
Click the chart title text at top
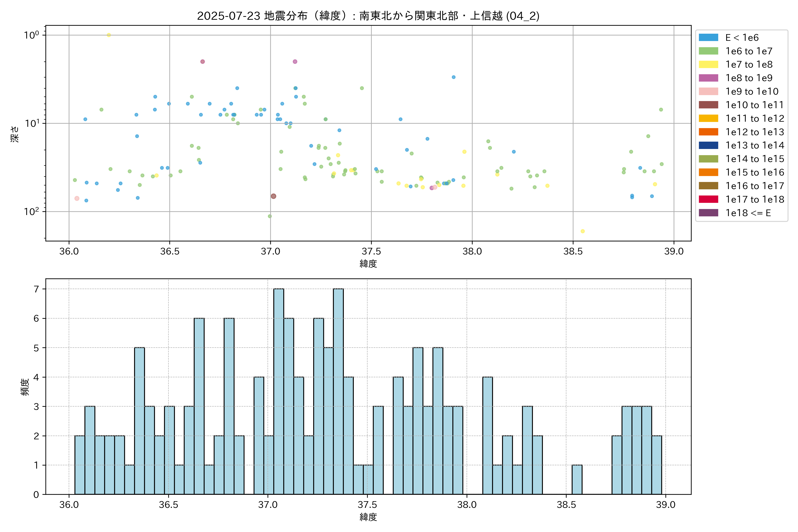[x=368, y=16]
